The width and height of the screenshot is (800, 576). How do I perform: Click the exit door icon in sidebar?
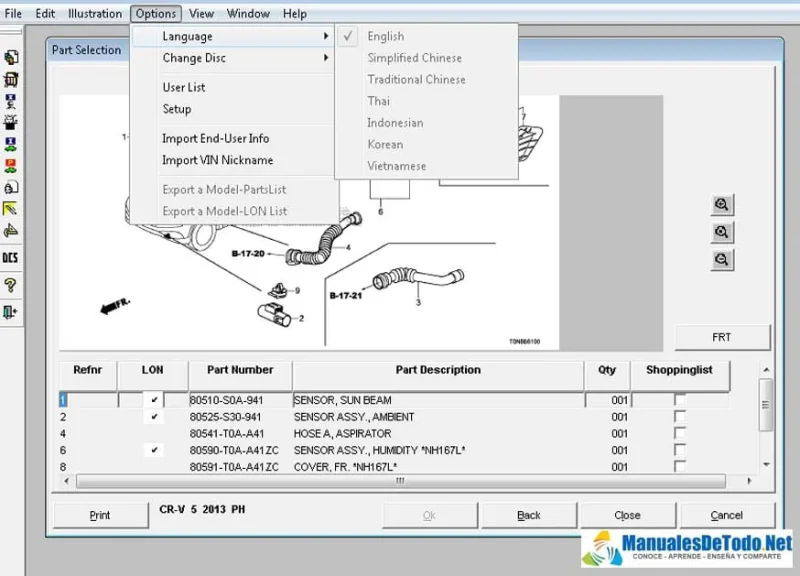11,312
